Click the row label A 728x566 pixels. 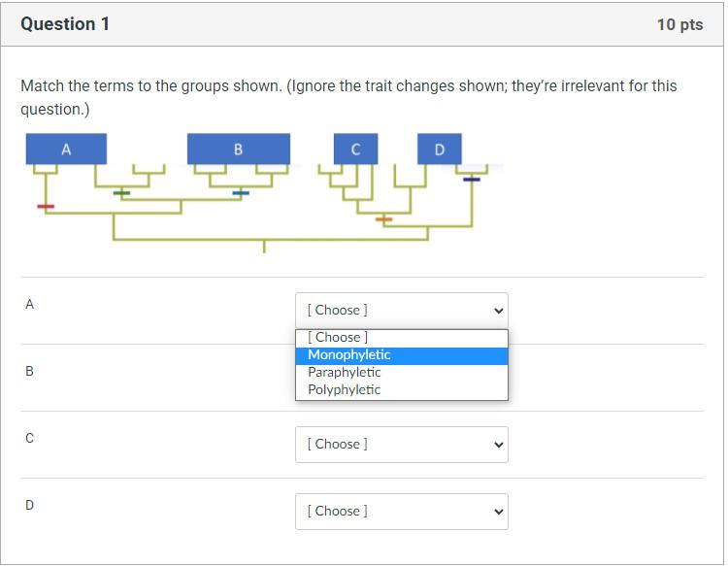pyautogui.click(x=29, y=304)
